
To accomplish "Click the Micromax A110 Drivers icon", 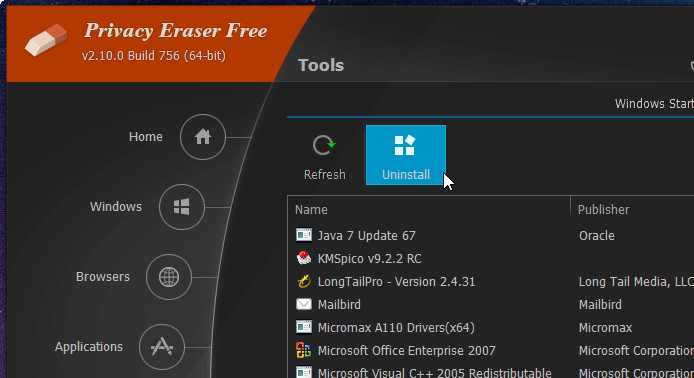I will (304, 327).
